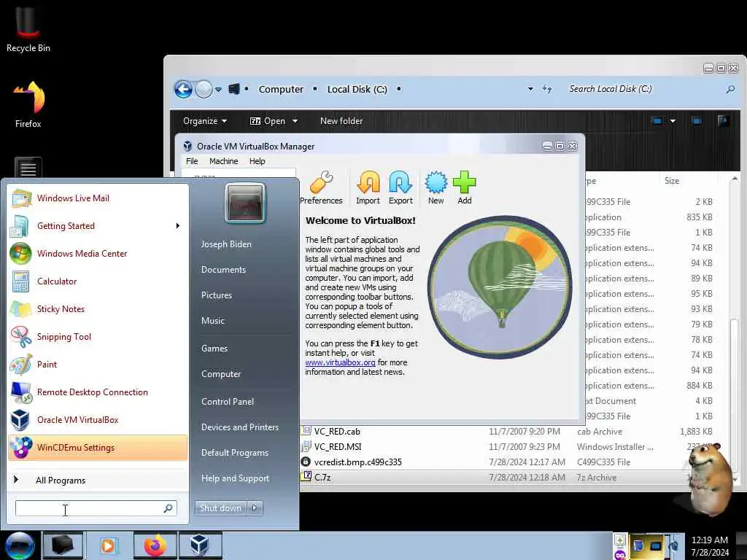Viewport: 747px width, 560px height.
Task: Open WinCDEmu Settings
Action: click(98, 448)
